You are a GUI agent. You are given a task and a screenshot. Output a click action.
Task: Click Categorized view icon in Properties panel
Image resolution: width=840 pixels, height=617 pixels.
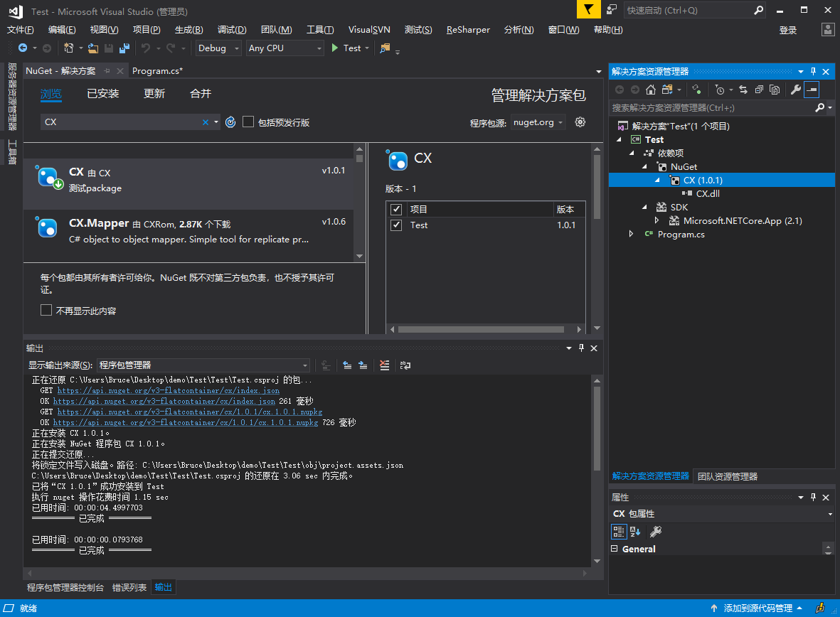pos(619,531)
